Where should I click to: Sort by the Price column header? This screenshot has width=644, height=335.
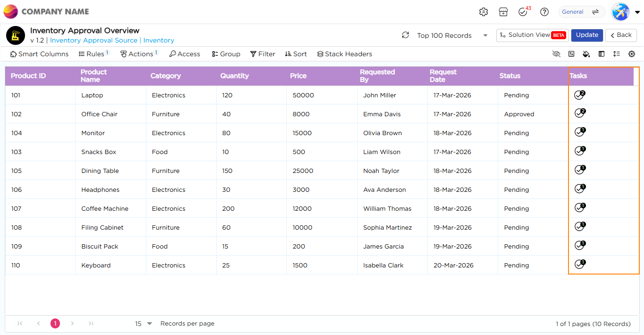coord(298,76)
